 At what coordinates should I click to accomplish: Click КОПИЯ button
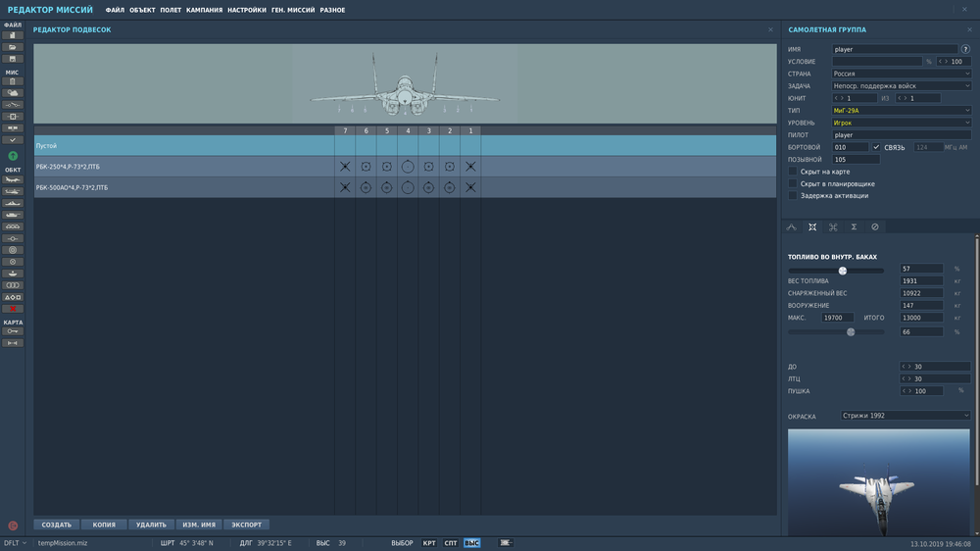click(104, 525)
